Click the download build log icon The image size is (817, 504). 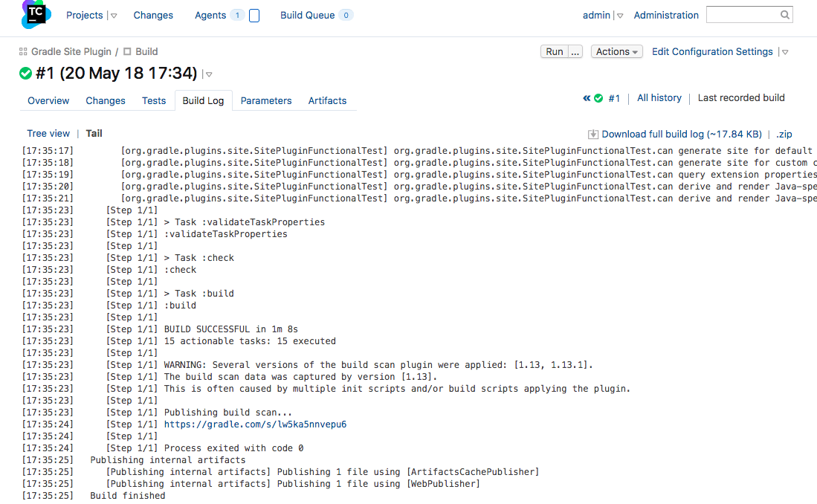(x=593, y=135)
